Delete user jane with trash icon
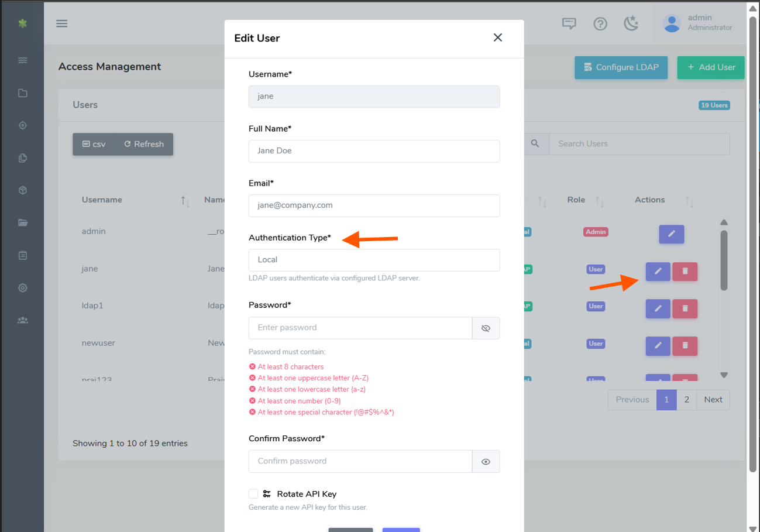This screenshot has height=532, width=760. [685, 271]
